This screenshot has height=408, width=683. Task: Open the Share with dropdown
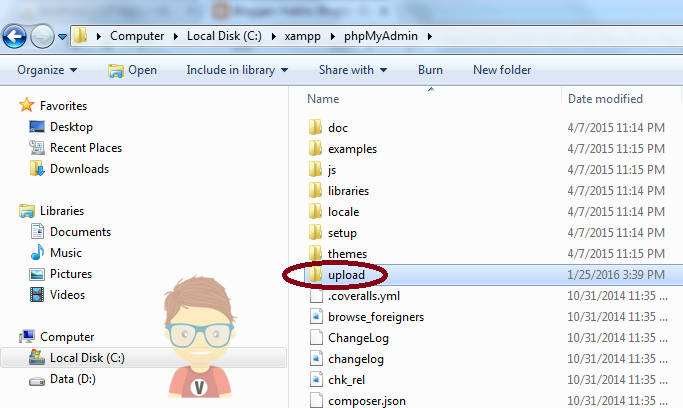(x=353, y=70)
